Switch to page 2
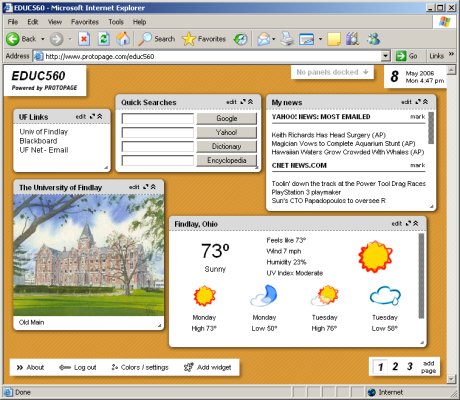This screenshot has height=400, width=460. click(395, 367)
